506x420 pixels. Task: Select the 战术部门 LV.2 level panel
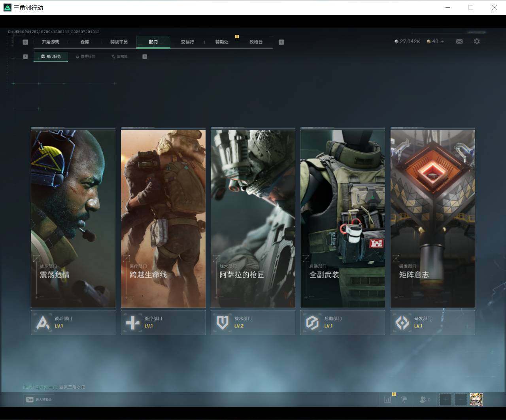click(x=253, y=322)
